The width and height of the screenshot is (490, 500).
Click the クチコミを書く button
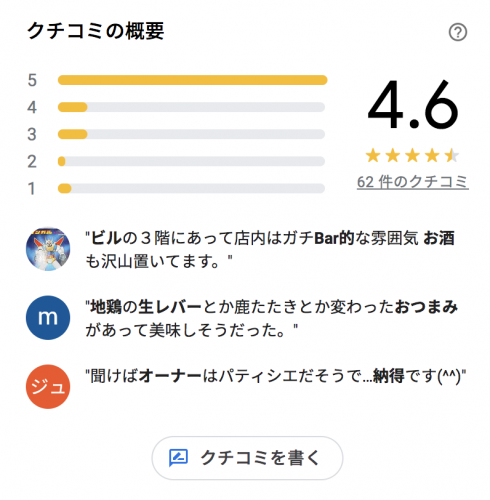coord(247,458)
